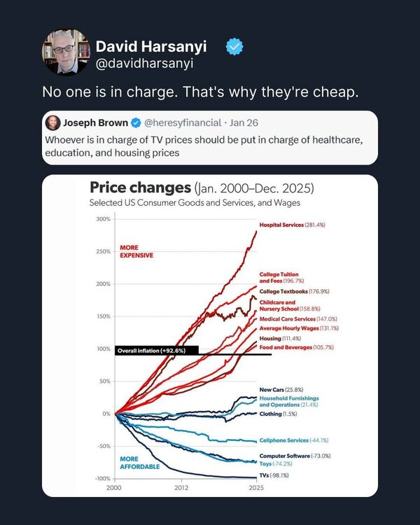Click the Hospital Services (281.4%) label

pos(292,225)
